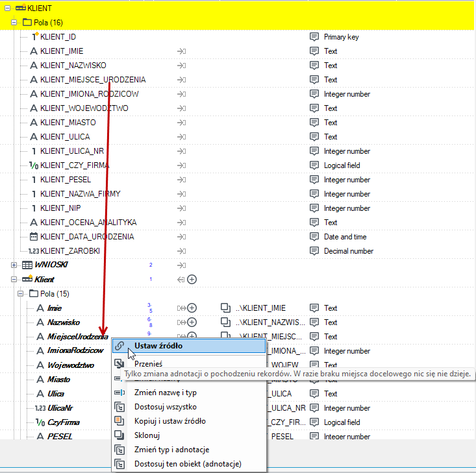Click the calendar icon of KLIENT_DATA_URODZENIA
Viewport: 476px width, 473px height.
click(34, 237)
